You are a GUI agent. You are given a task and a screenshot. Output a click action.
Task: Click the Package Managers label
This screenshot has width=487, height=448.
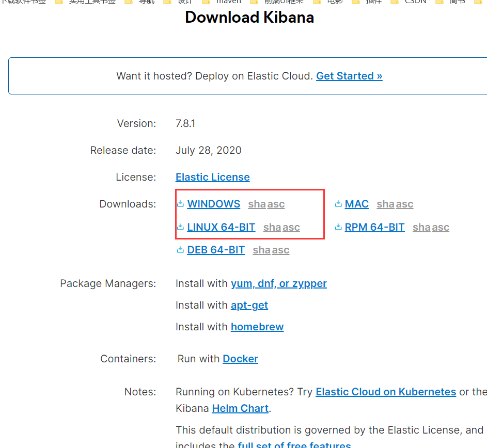108,283
